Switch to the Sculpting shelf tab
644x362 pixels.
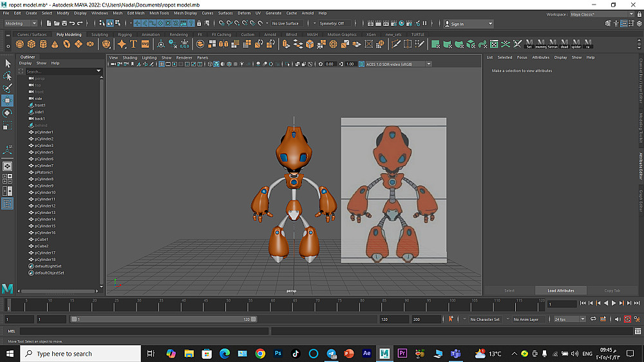(x=100, y=35)
